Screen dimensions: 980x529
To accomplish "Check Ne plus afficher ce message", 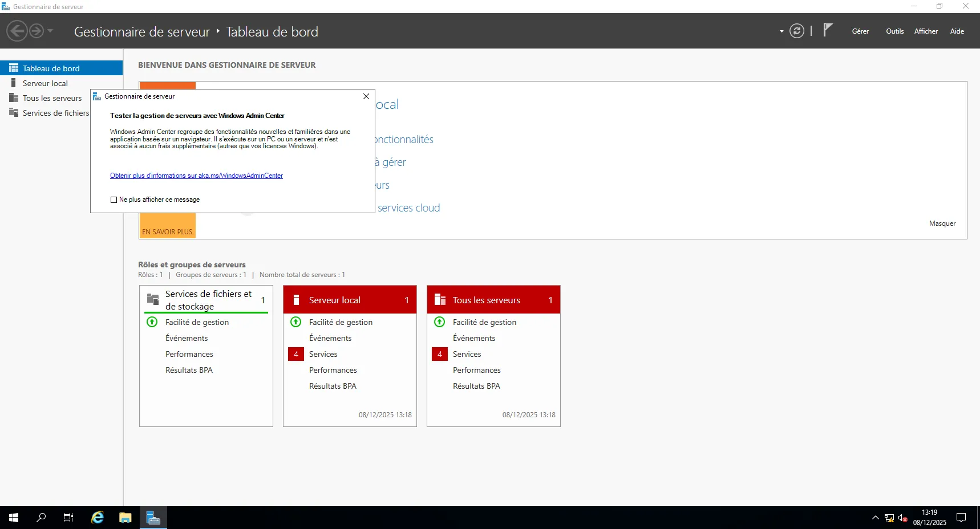I will tap(114, 200).
